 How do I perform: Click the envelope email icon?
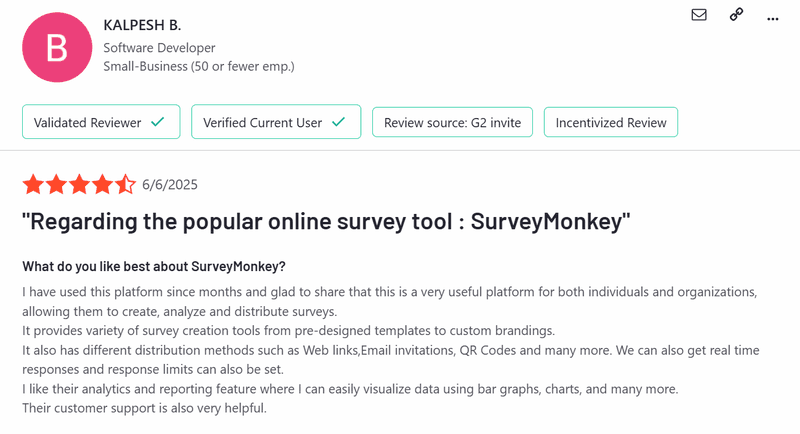(699, 15)
